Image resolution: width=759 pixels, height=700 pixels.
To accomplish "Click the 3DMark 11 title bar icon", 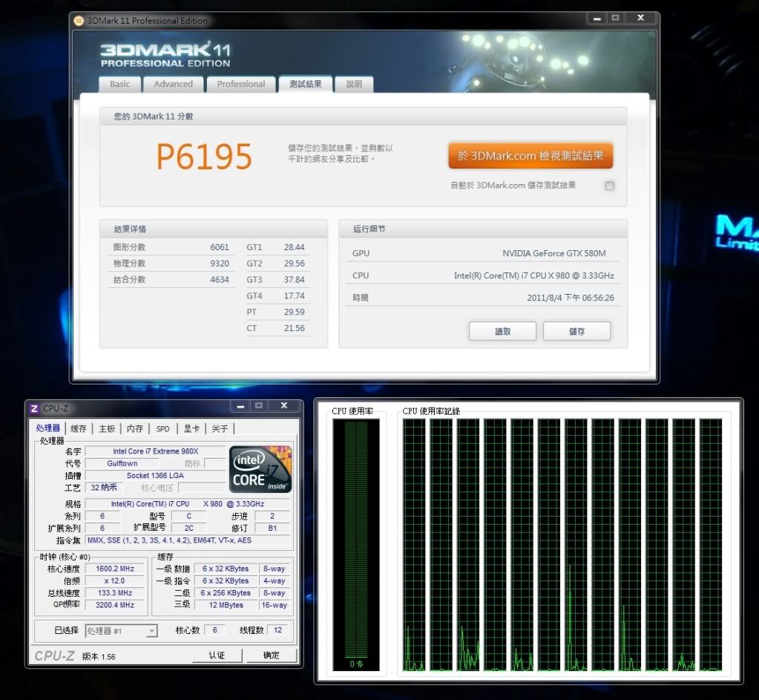I will click(x=79, y=21).
